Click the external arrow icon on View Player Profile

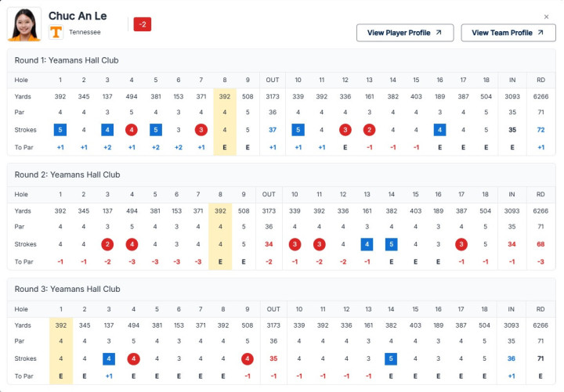coord(439,32)
